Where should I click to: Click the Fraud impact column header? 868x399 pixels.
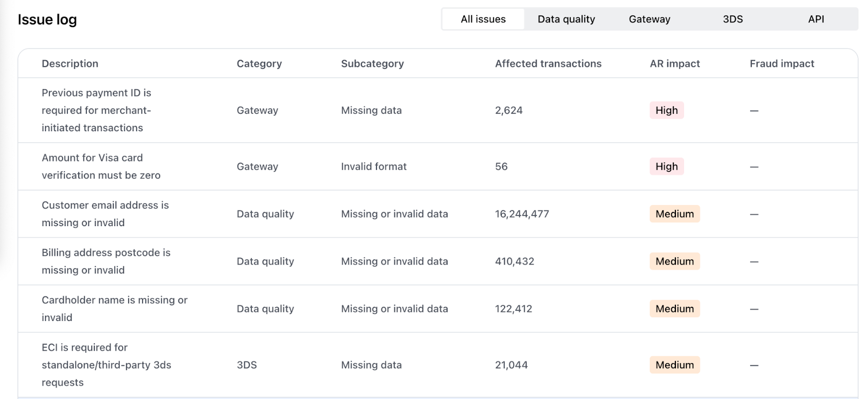(782, 63)
